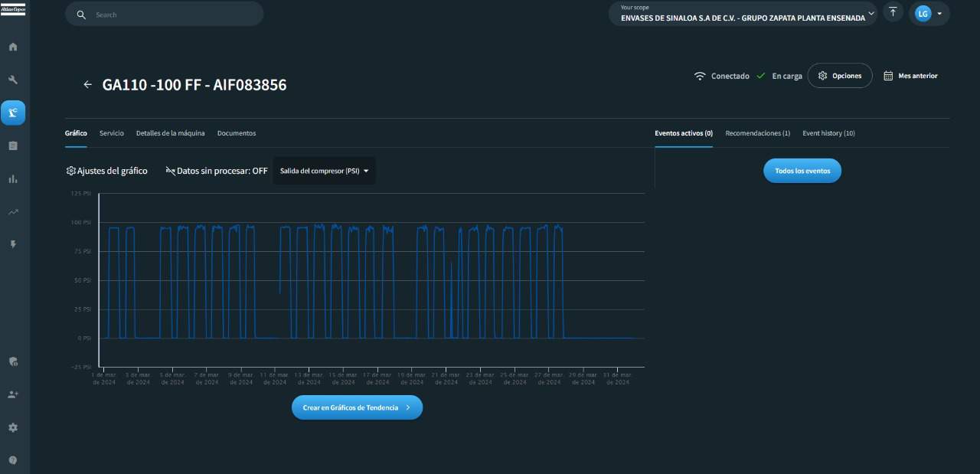
Task: Open the bar chart icon in sidebar
Action: coord(13,178)
